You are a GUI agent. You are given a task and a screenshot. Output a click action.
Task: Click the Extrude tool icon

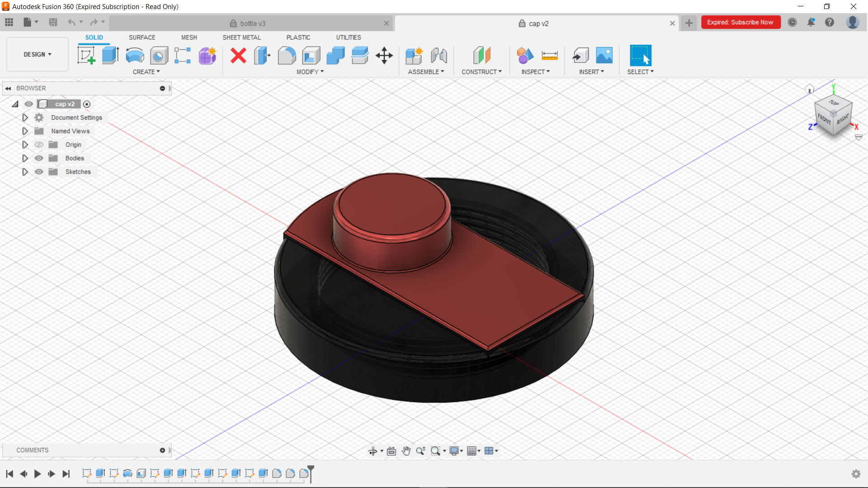(x=110, y=56)
